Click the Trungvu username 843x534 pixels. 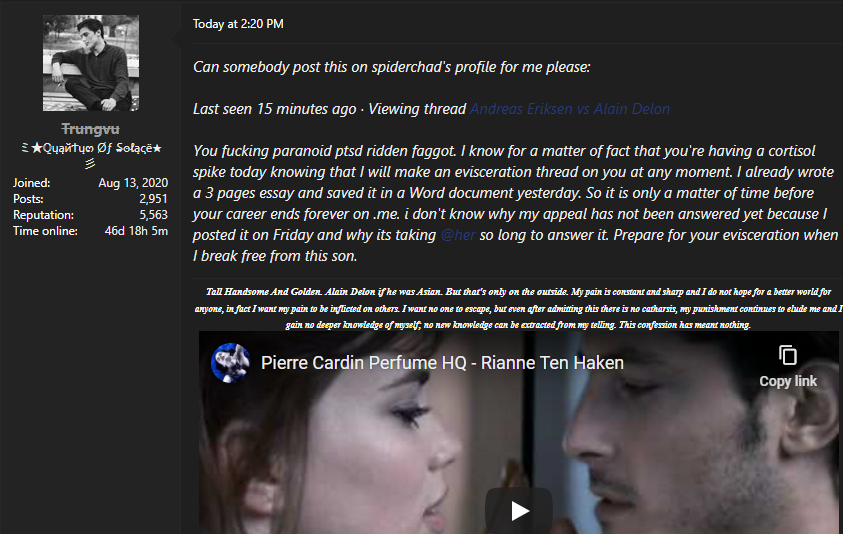pyautogui.click(x=90, y=129)
